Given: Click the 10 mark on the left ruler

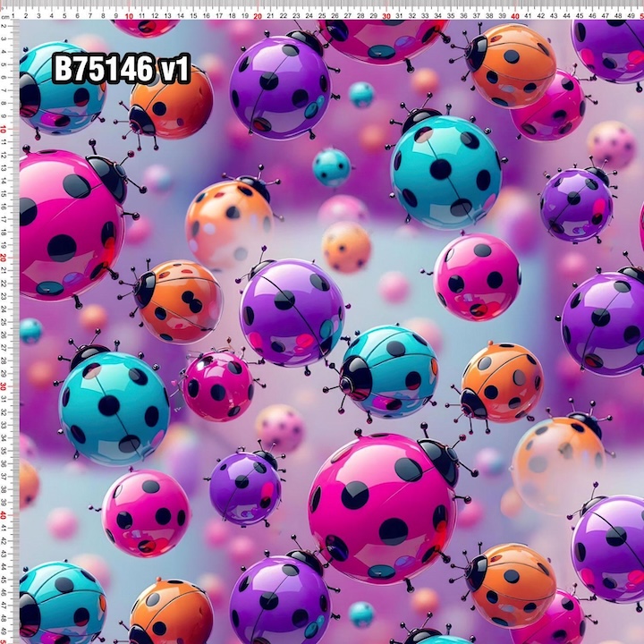Looking at the screenshot, I should tap(4, 130).
